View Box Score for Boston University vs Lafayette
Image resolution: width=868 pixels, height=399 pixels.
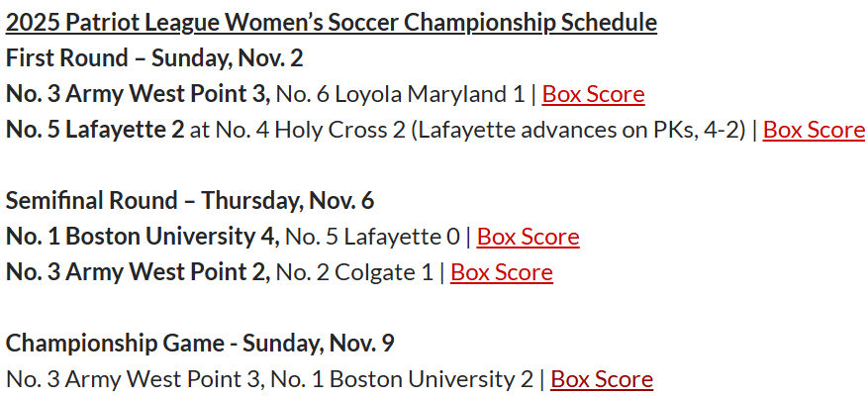[528, 237]
